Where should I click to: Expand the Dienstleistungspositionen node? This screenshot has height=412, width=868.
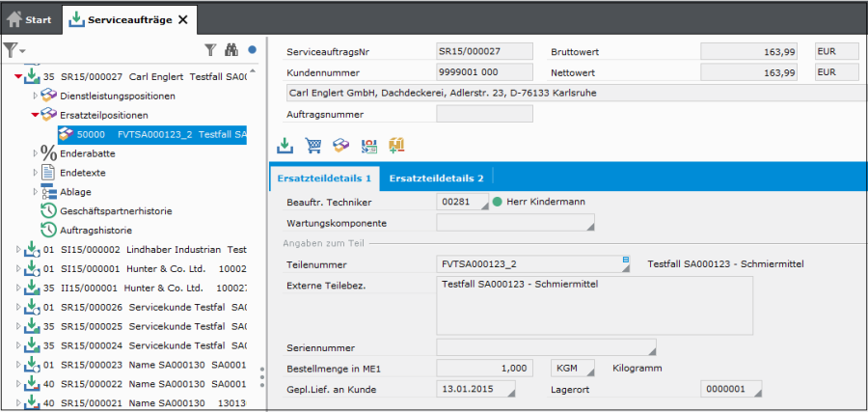click(36, 96)
